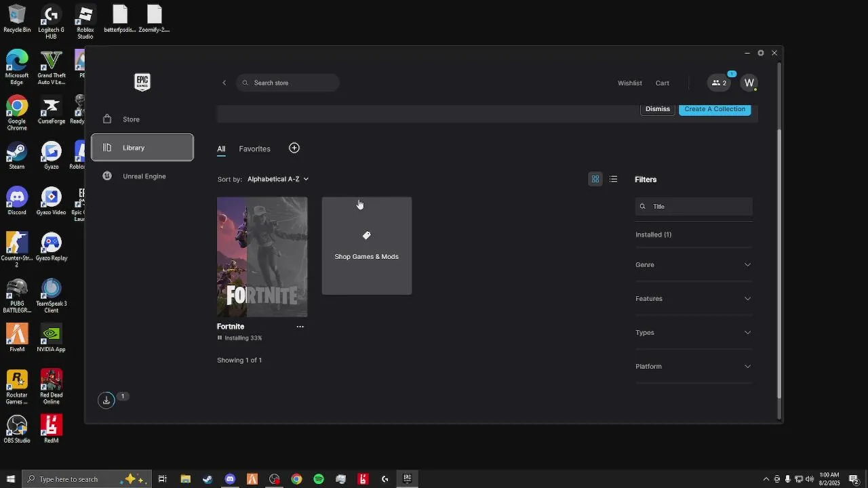Click the Installing 33% status text

click(243, 338)
